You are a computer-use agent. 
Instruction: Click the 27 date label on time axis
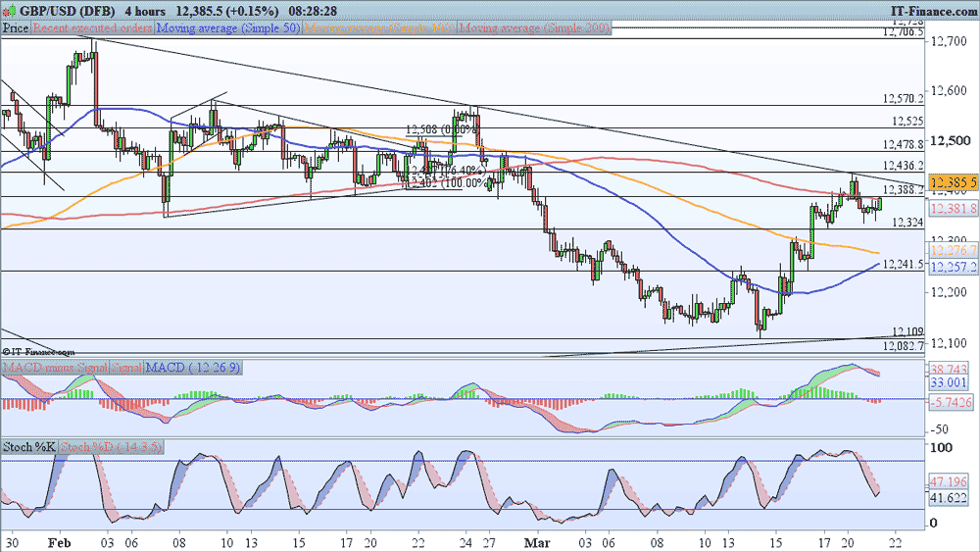click(489, 542)
